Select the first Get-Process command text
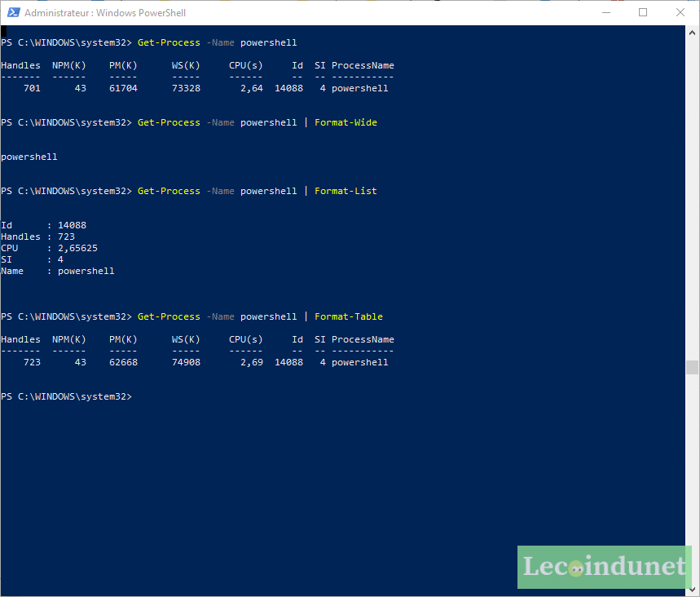 click(x=168, y=42)
